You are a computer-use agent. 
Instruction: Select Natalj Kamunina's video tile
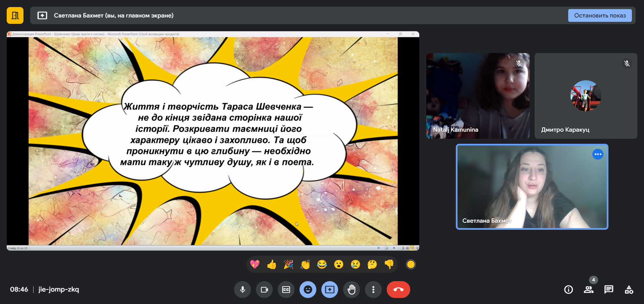[478, 96]
